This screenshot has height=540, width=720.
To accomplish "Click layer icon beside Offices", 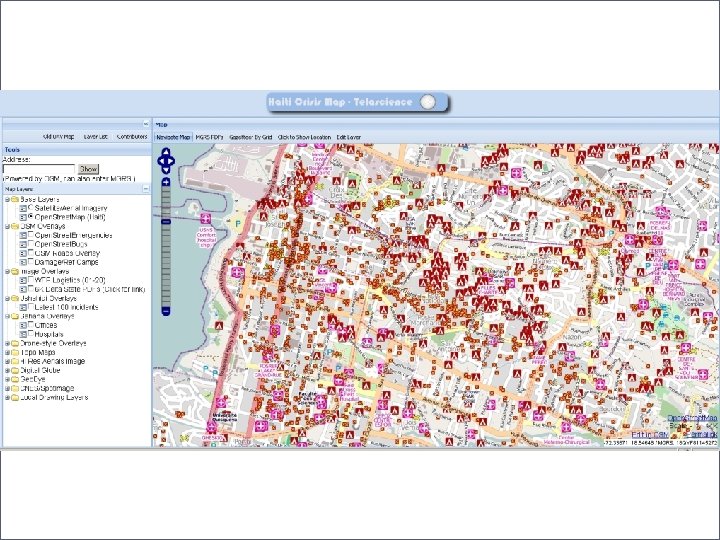I will pos(23,325).
